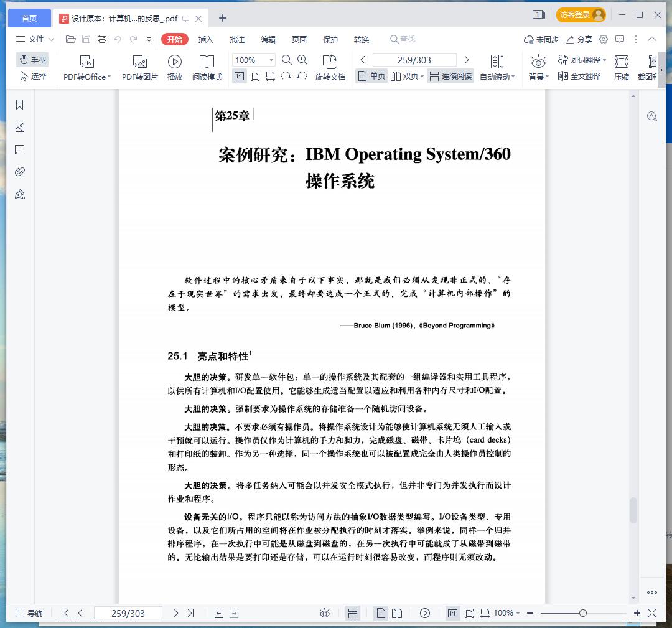Collapse the ribbon with the chevron
The width and height of the screenshot is (672, 628).
(652, 39)
